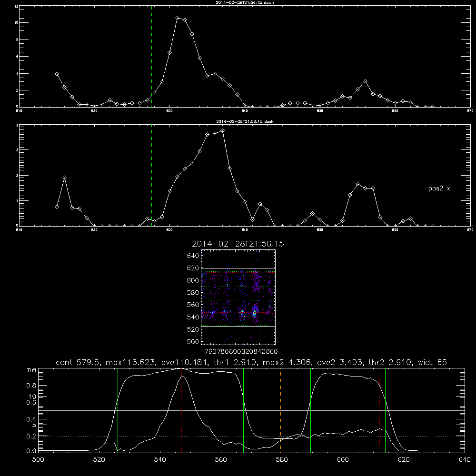The width and height of the screenshot is (476, 476).
Task: Click "ave2 3.403" in the stats line
Action: [x=340, y=362]
